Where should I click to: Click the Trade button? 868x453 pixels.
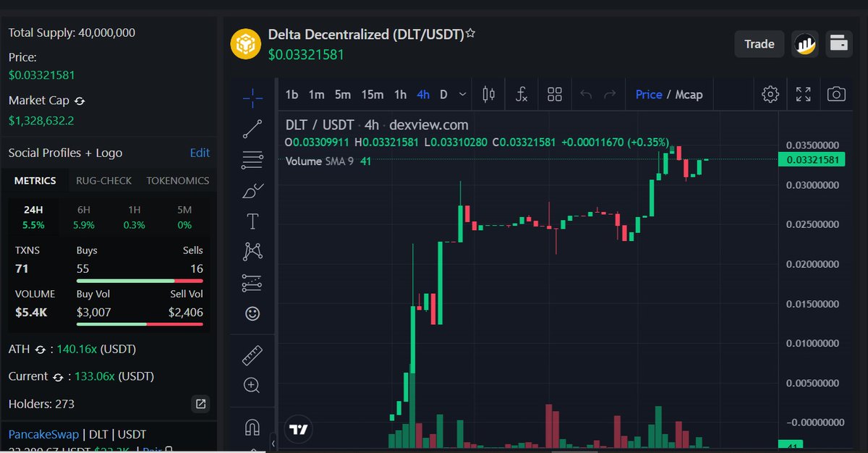click(759, 44)
